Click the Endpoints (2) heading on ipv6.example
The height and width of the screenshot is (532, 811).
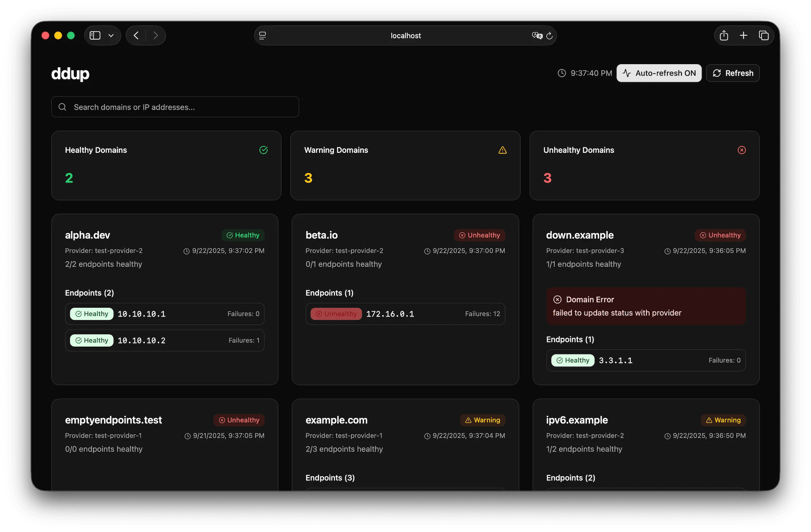(x=570, y=478)
